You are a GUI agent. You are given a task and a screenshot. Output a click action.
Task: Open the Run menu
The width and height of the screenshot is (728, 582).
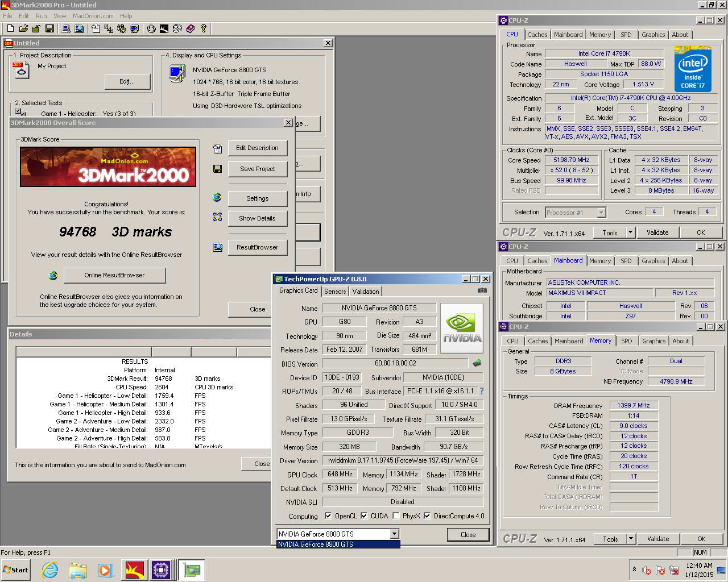pos(42,16)
